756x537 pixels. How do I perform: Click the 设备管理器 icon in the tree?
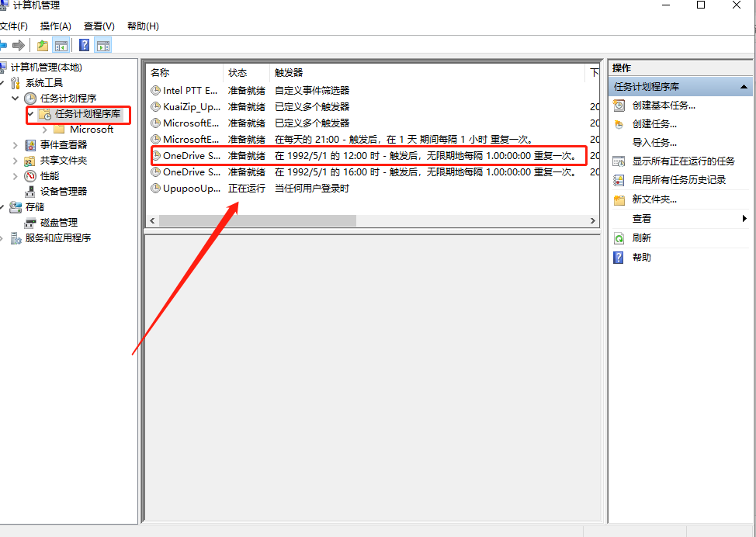30,192
